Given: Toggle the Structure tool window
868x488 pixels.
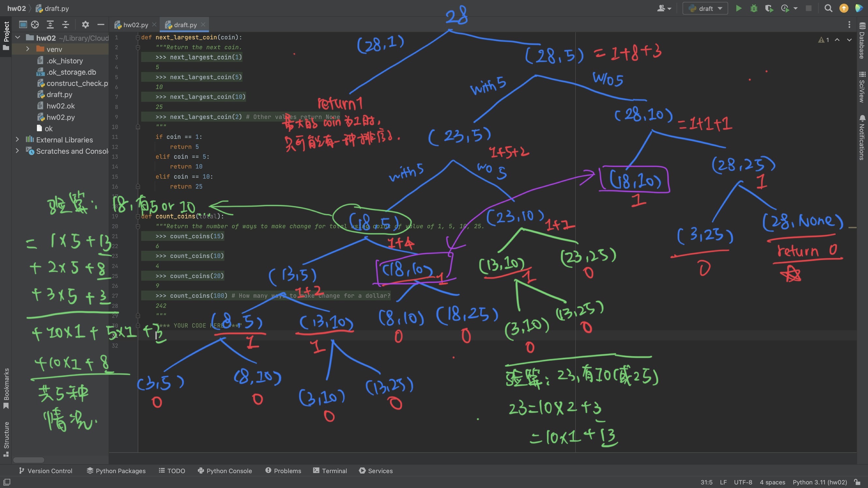Looking at the screenshot, I should tap(6, 438).
